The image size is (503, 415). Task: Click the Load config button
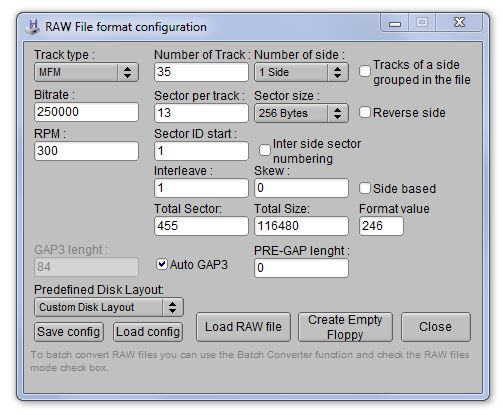coord(148,332)
